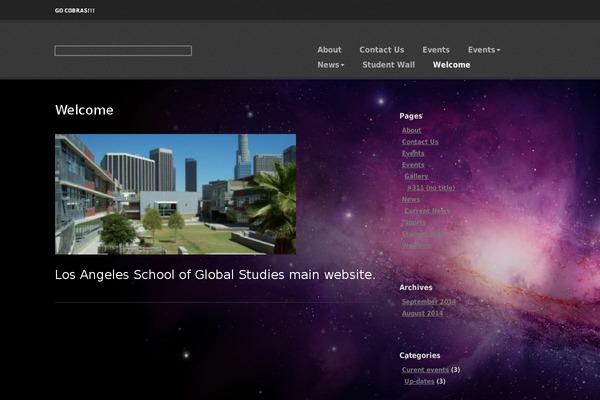Focus the search input field in header
The width and height of the screenshot is (600, 400).
click(x=123, y=51)
